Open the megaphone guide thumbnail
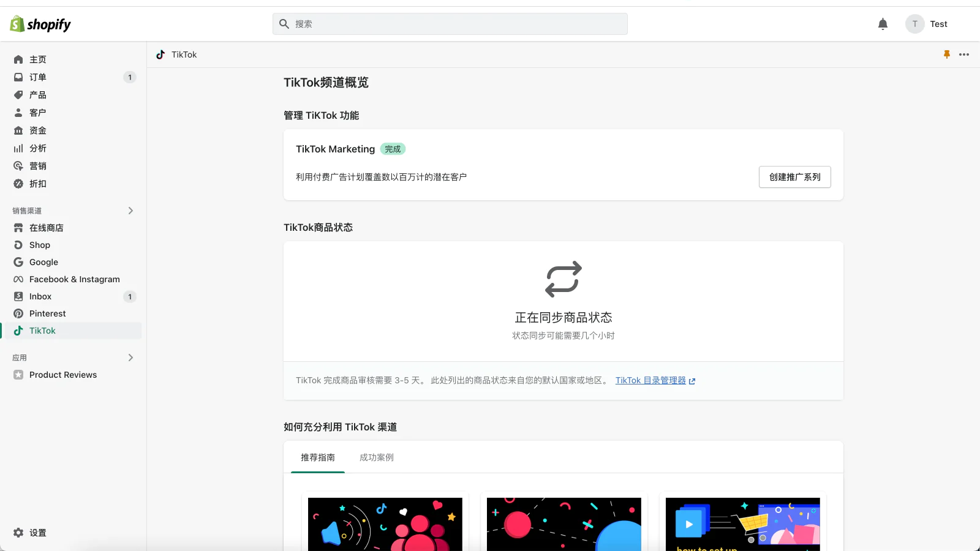Image resolution: width=980 pixels, height=551 pixels. point(385,524)
